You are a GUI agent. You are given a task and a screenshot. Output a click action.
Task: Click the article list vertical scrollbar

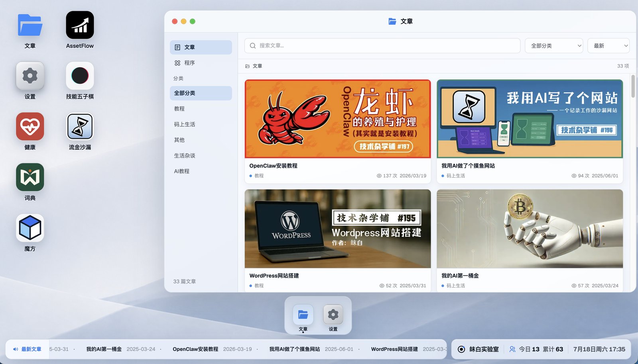coord(633,86)
